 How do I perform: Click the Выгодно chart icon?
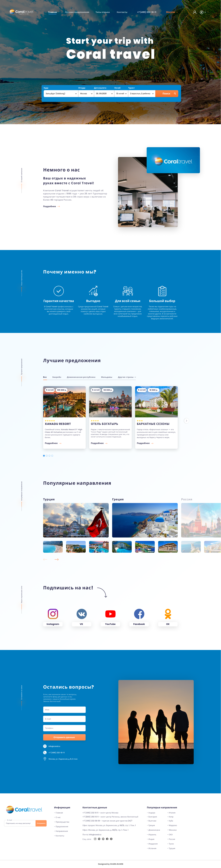click(x=93, y=291)
